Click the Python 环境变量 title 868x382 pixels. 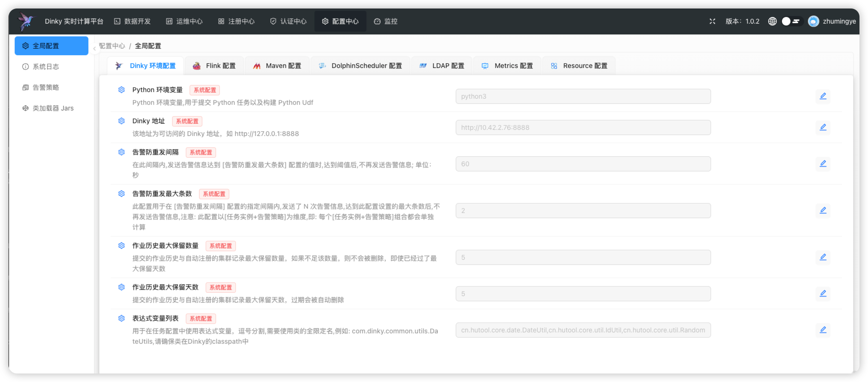click(x=157, y=90)
